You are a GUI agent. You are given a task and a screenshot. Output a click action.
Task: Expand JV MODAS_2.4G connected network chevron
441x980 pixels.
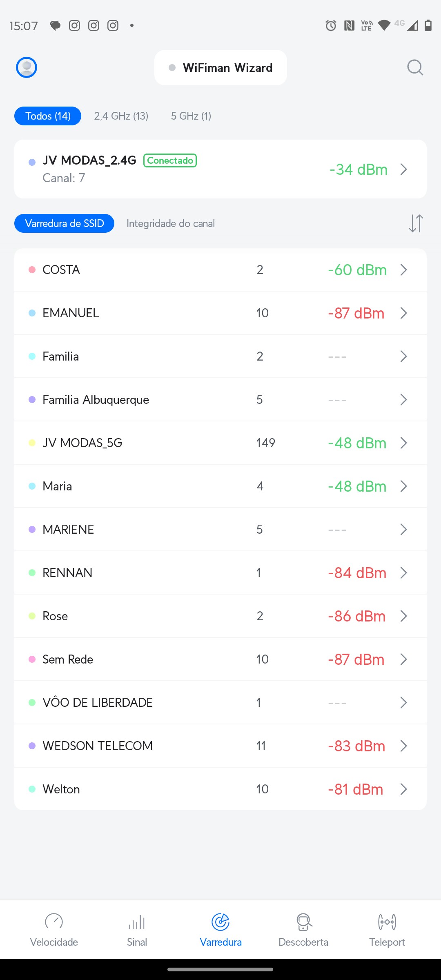(x=403, y=169)
